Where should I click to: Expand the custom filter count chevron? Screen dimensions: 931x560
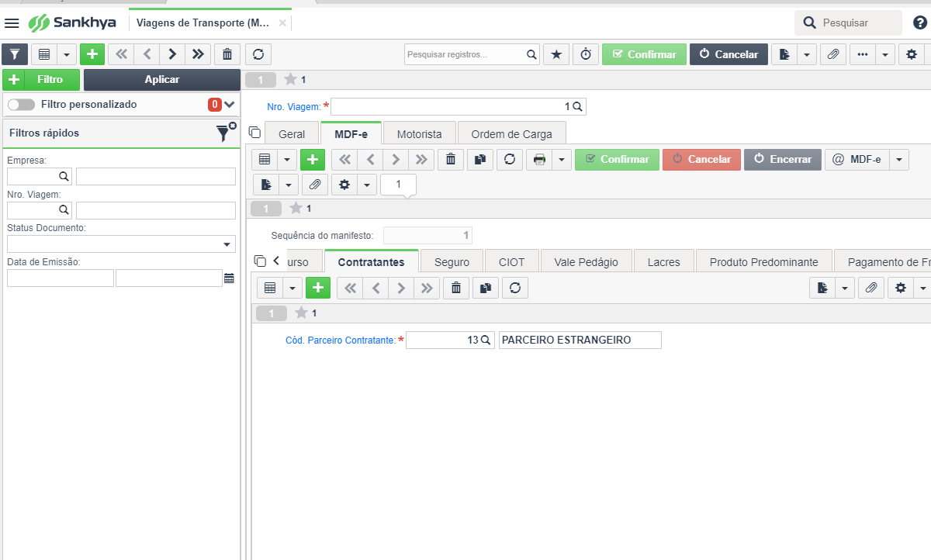point(230,104)
